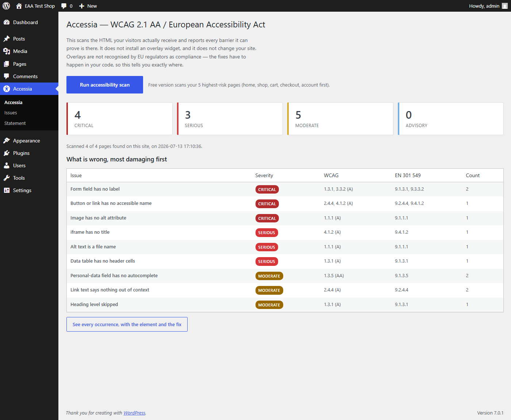Click EN value '9.2.4.4, 9.4.1.2'

(409, 203)
